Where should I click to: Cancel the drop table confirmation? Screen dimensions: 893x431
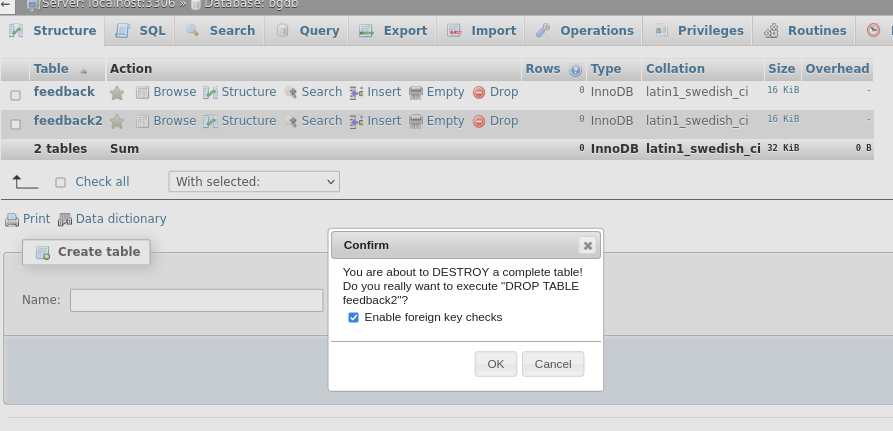point(553,364)
